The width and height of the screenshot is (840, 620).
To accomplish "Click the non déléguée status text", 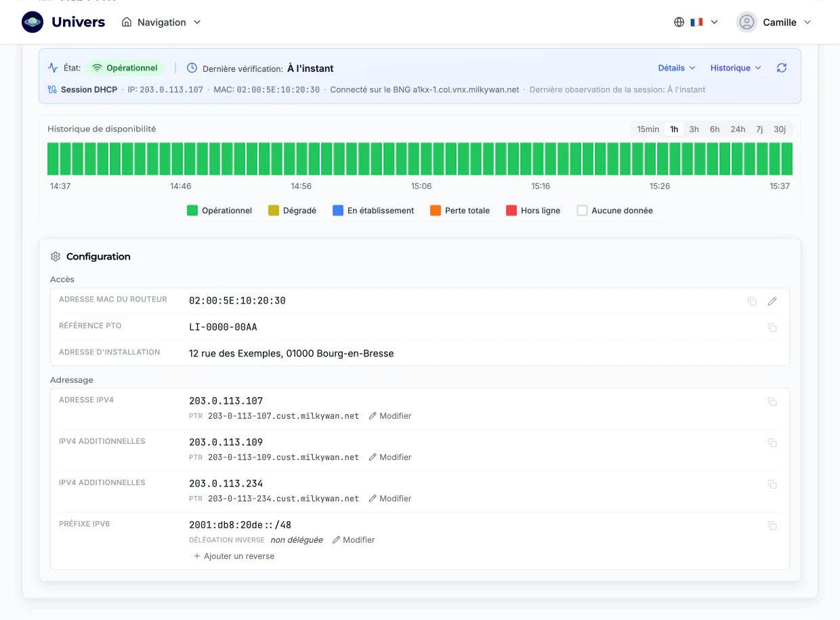I will (x=297, y=540).
